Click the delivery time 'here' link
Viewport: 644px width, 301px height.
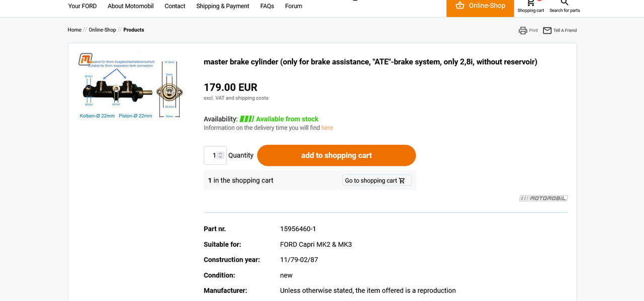tap(327, 128)
